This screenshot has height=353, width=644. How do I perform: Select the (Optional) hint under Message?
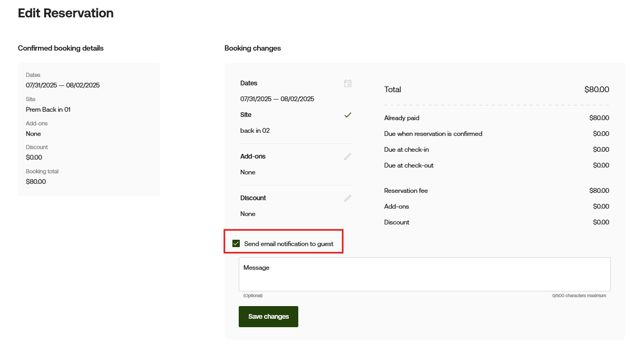click(x=253, y=296)
